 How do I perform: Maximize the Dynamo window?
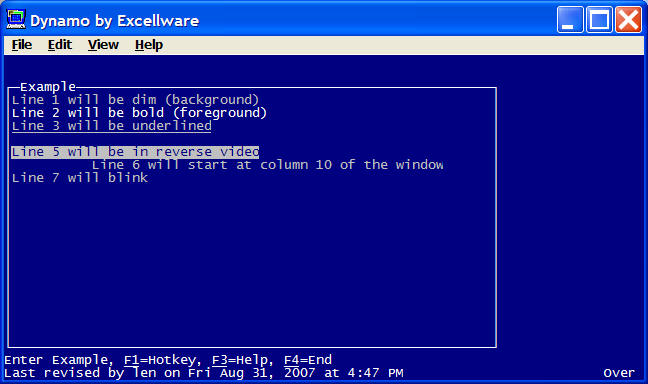pos(599,19)
